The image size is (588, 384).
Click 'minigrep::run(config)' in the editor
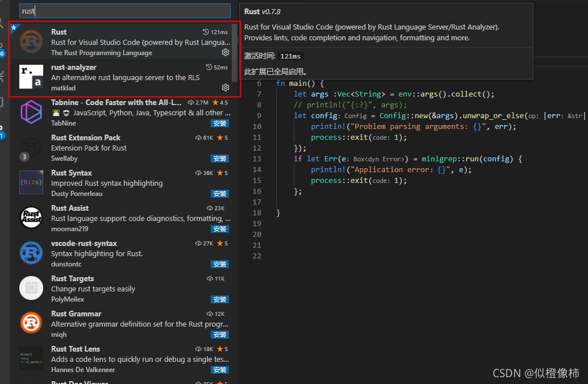pyautogui.click(x=467, y=159)
